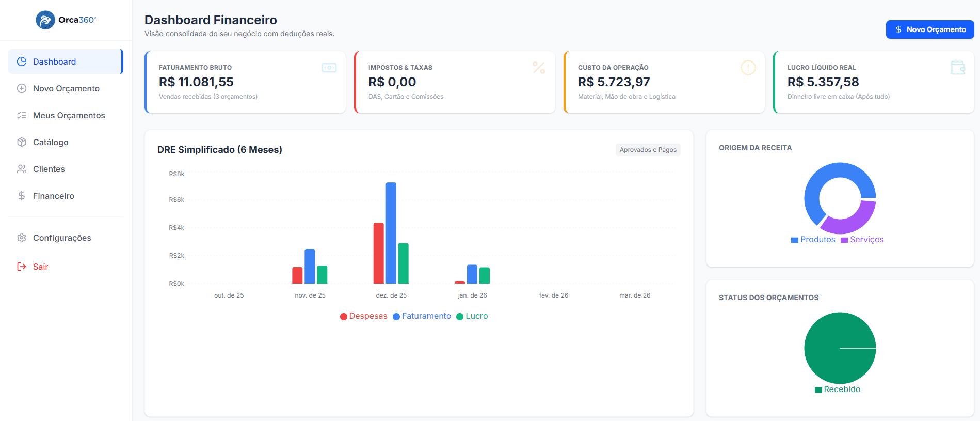Open Meus Orçamentos menu item
This screenshot has height=421, width=980.
(66, 115)
